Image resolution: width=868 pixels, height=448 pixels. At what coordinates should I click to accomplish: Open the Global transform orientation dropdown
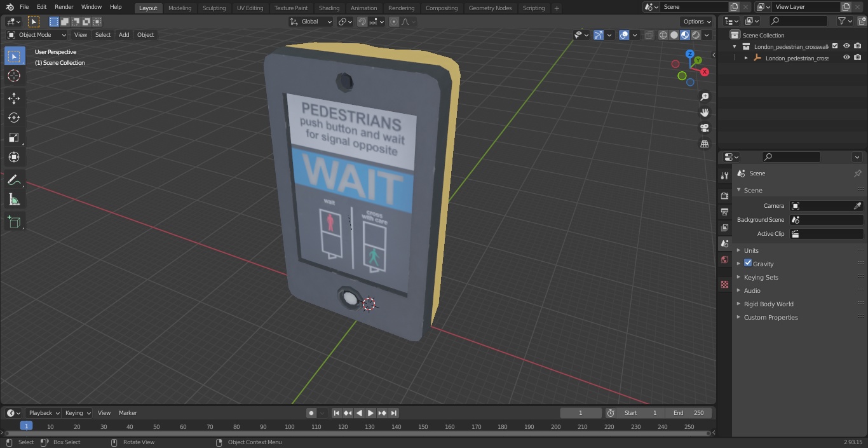[x=311, y=22]
